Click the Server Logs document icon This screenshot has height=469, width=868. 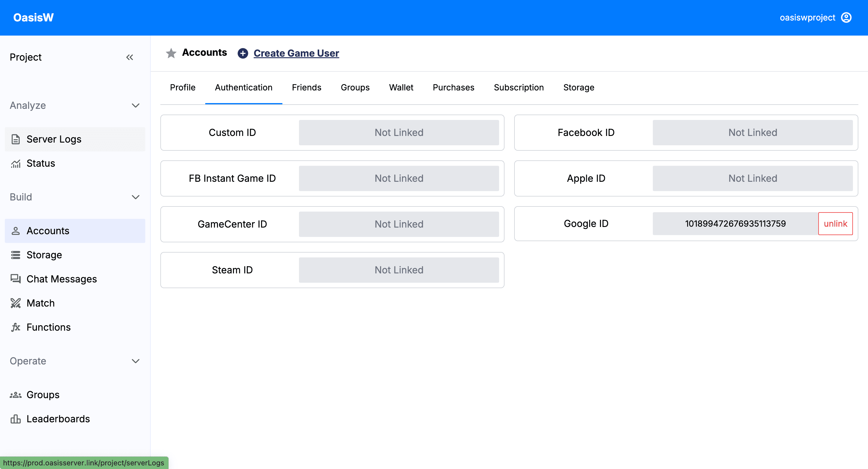tap(15, 139)
